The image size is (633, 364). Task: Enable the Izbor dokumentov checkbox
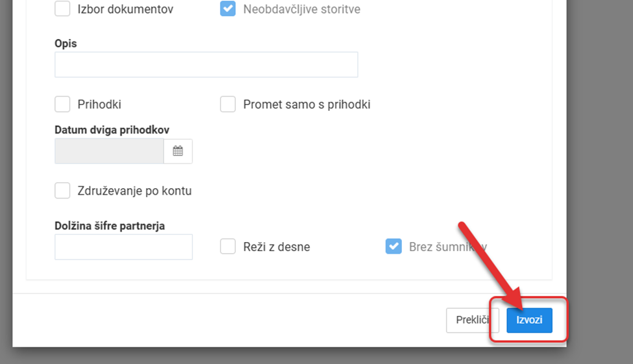(x=62, y=8)
